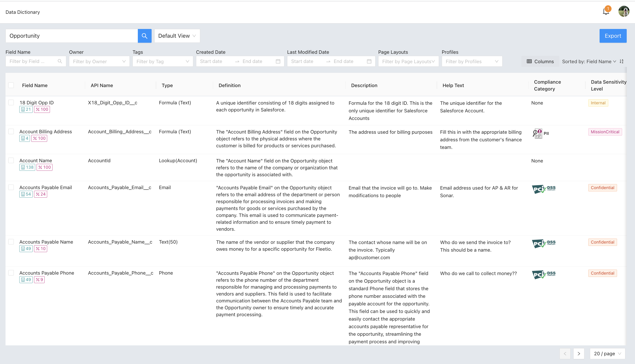The image size is (635, 364).
Task: Click the Created Date calendar icon
Action: point(278,62)
